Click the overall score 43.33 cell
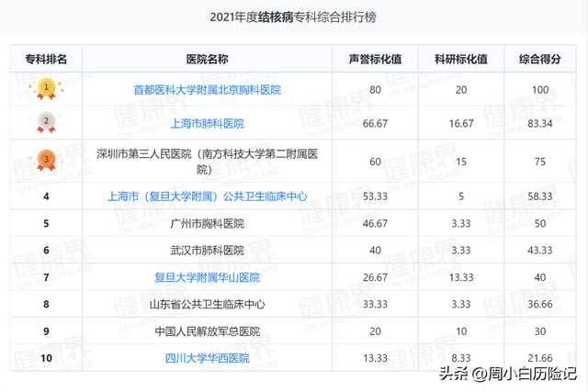The width and height of the screenshot is (588, 392). pos(540,251)
